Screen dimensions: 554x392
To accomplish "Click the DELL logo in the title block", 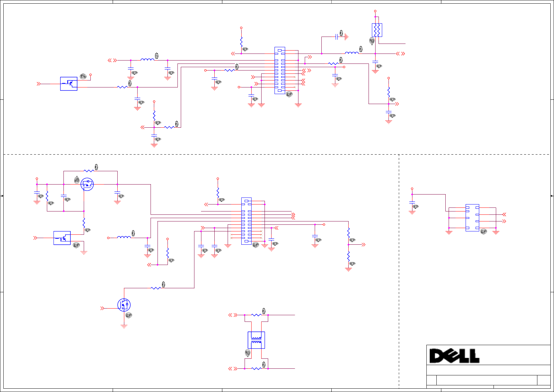I will point(454,356).
